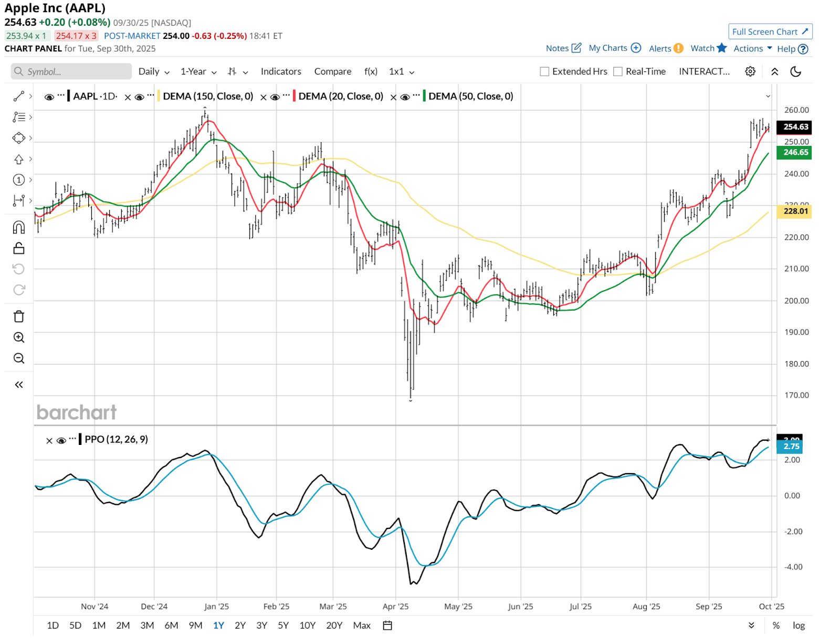Open more options for PPO indicator
The image size is (840, 638).
(72, 438)
